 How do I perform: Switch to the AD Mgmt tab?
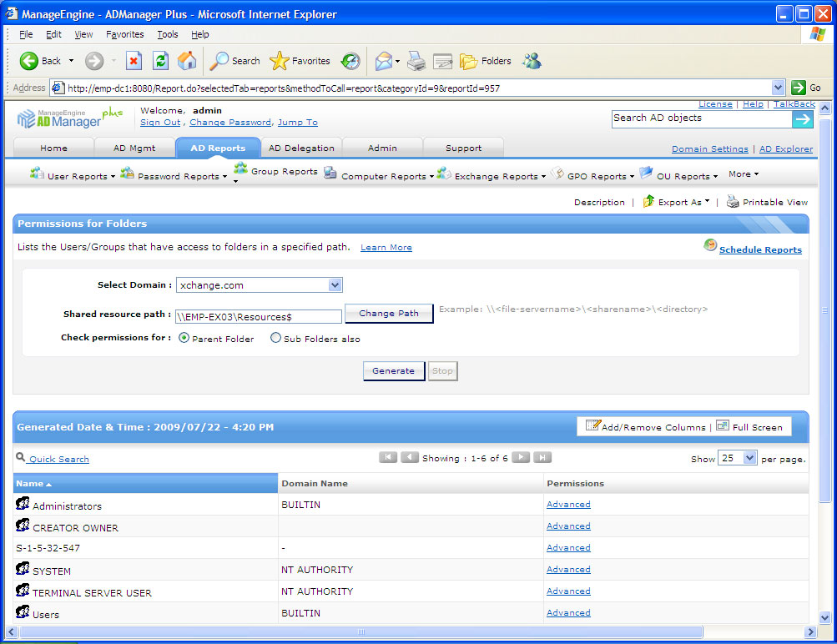[x=134, y=148]
